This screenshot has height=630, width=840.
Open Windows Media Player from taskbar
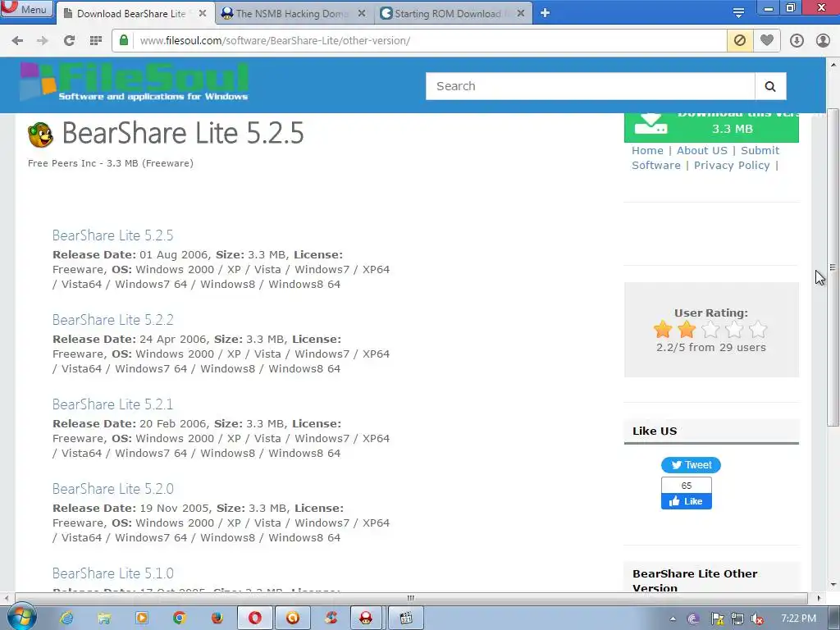[x=142, y=619]
